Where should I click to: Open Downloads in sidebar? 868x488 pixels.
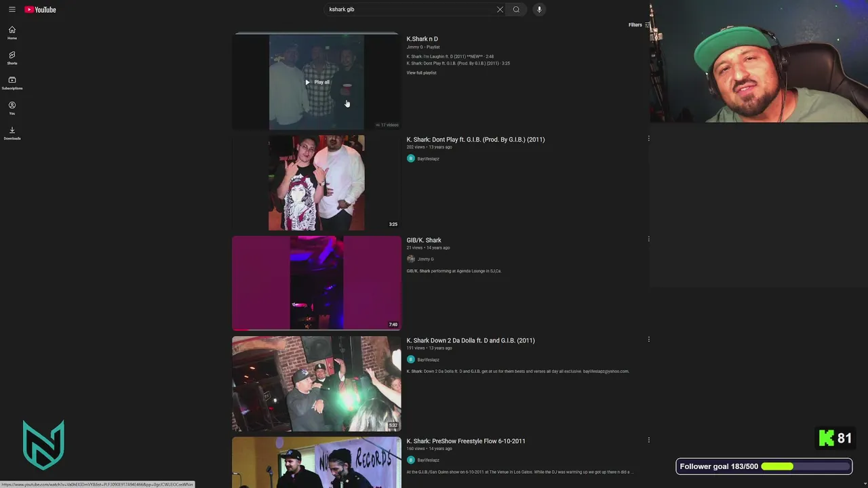(x=12, y=133)
